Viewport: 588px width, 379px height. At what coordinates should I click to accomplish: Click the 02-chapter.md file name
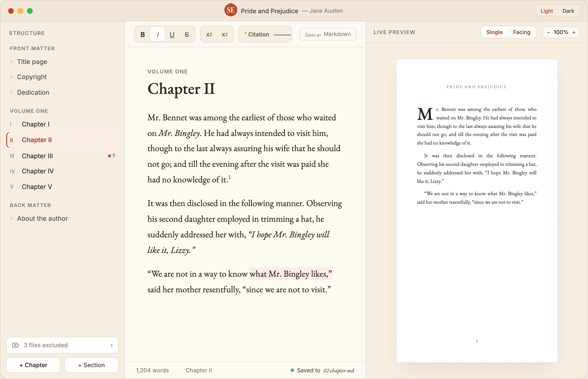coord(339,371)
